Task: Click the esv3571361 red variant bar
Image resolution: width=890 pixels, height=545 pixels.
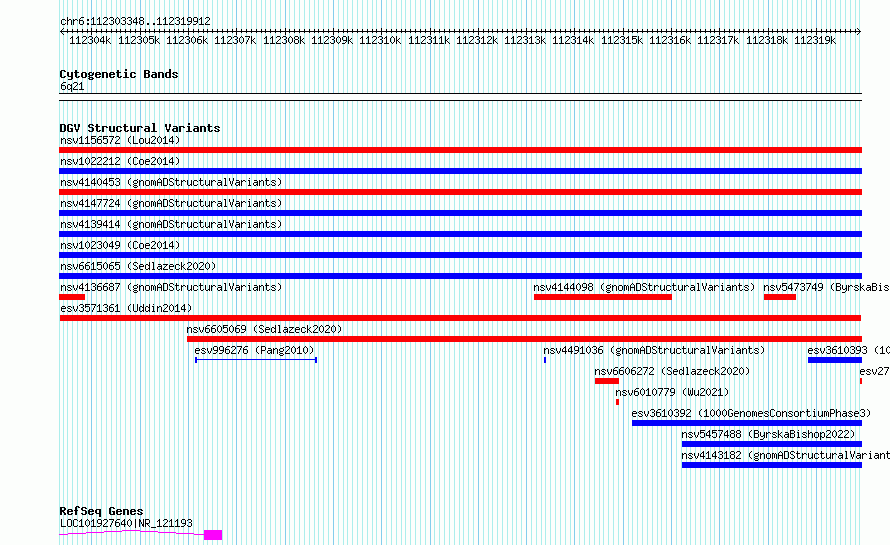Action: (460, 318)
